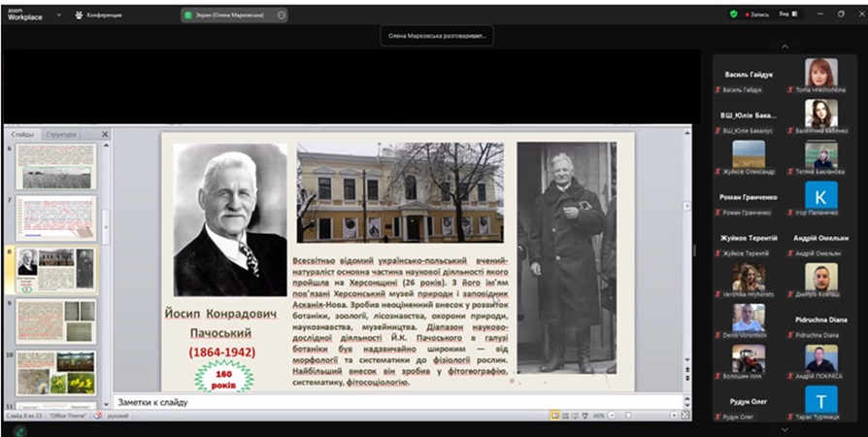Select slide 10 thumbnail
The image size is (868, 437).
pyautogui.click(x=55, y=373)
